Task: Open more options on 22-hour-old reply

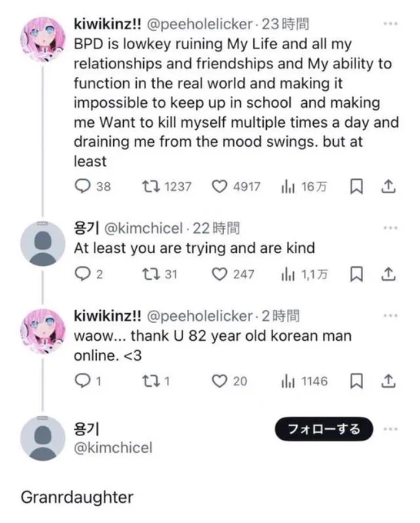Action: pos(390,228)
